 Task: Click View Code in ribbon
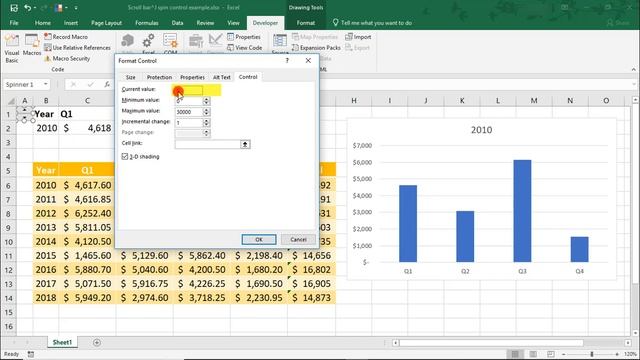coord(244,48)
